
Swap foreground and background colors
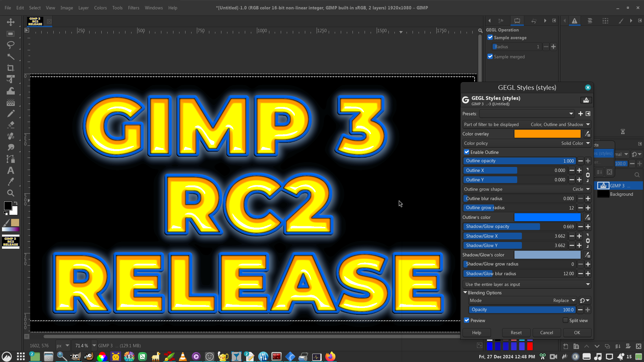(15, 203)
